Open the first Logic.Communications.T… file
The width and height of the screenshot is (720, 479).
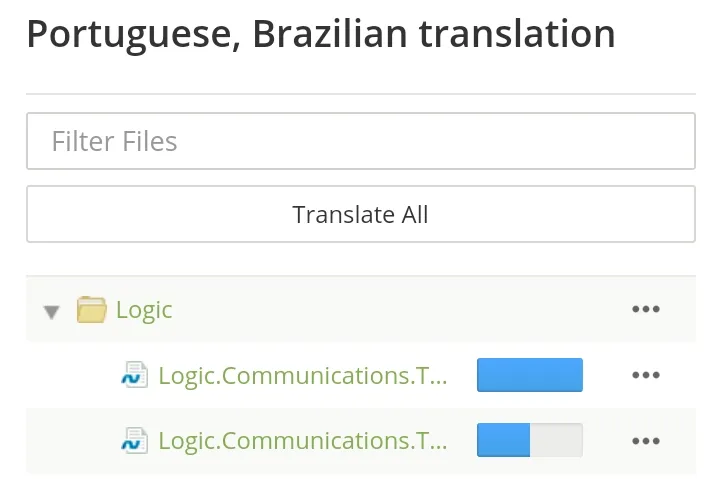click(303, 376)
